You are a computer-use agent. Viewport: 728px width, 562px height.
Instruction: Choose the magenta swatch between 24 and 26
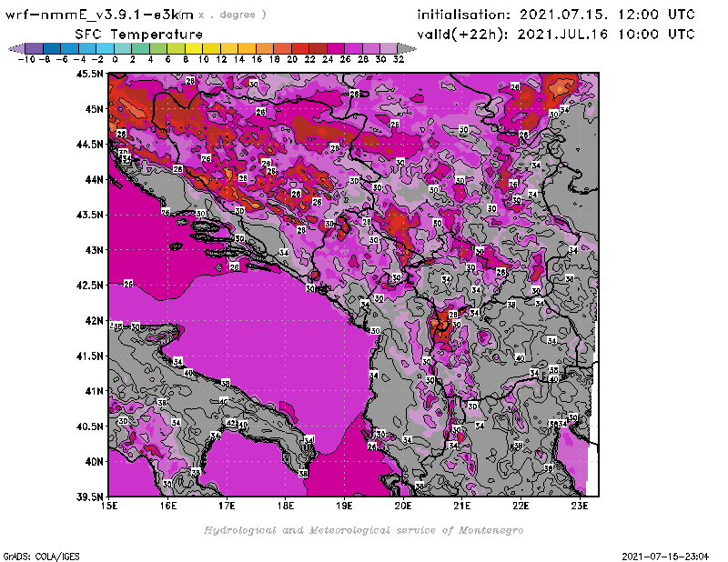336,48
